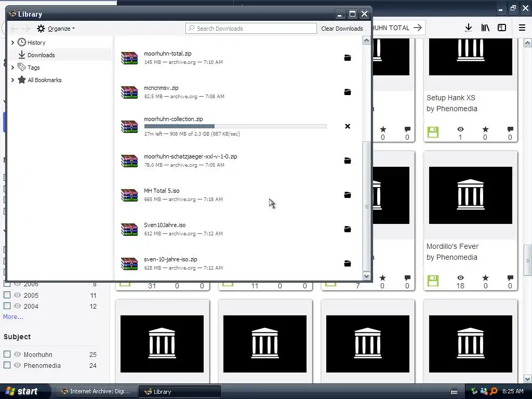Click the archive icon of MH Total 5.iso
Image resolution: width=532 pixels, height=399 pixels.
point(129,195)
